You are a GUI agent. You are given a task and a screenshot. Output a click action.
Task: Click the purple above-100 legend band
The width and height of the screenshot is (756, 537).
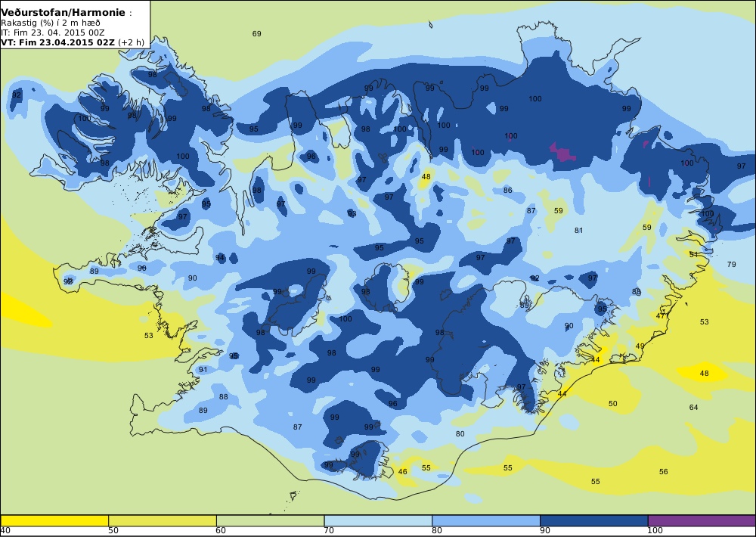click(702, 520)
